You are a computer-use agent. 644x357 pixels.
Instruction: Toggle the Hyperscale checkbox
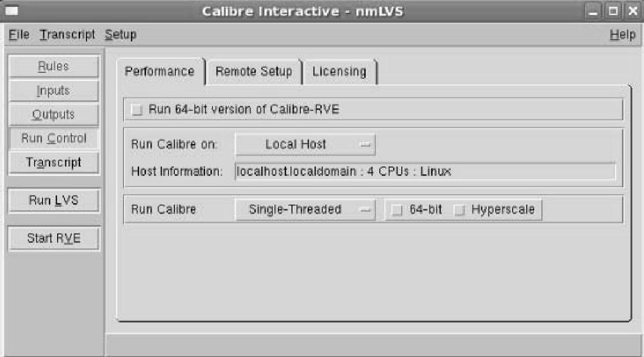(459, 210)
